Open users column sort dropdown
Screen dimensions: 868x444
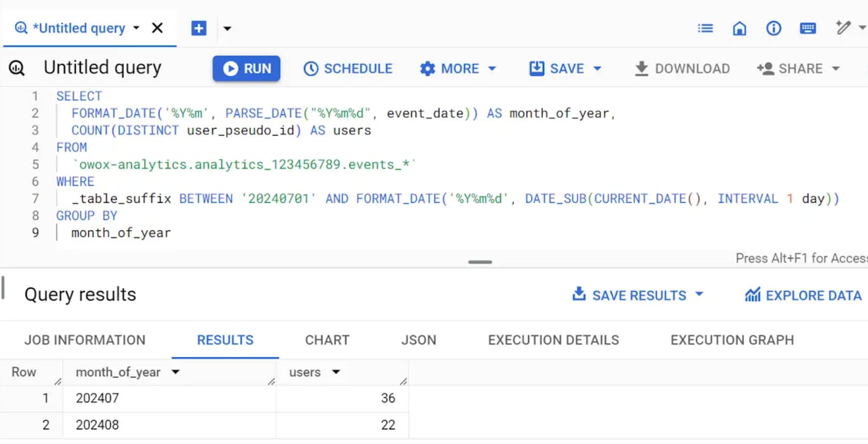(336, 372)
